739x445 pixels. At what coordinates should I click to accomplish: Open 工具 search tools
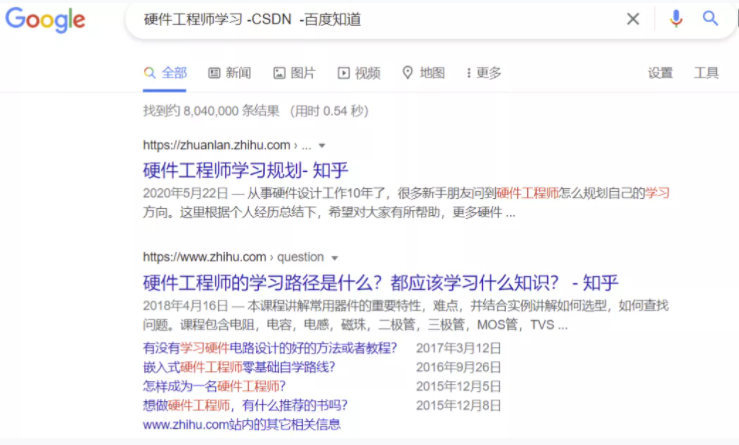point(706,73)
